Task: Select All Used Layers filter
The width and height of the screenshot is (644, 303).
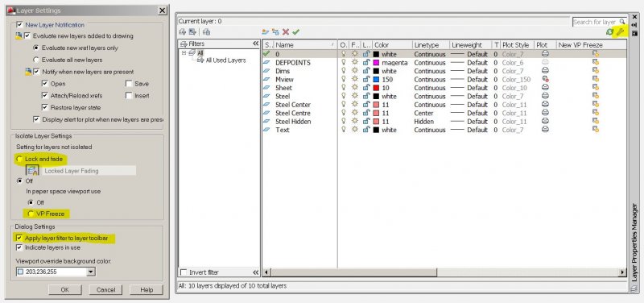Action: (x=225, y=60)
